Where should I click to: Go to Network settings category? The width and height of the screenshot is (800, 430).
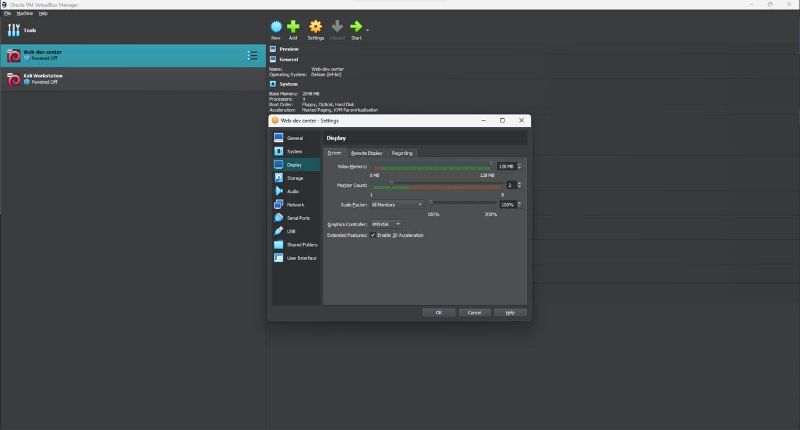(295, 204)
